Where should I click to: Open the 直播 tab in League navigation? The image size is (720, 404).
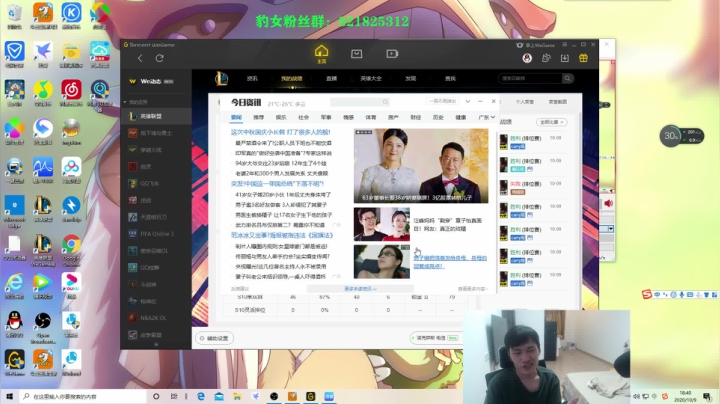coord(331,79)
